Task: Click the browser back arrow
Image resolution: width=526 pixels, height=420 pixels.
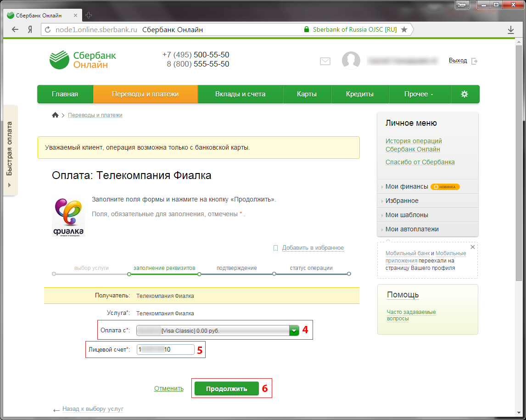Action: [15, 29]
